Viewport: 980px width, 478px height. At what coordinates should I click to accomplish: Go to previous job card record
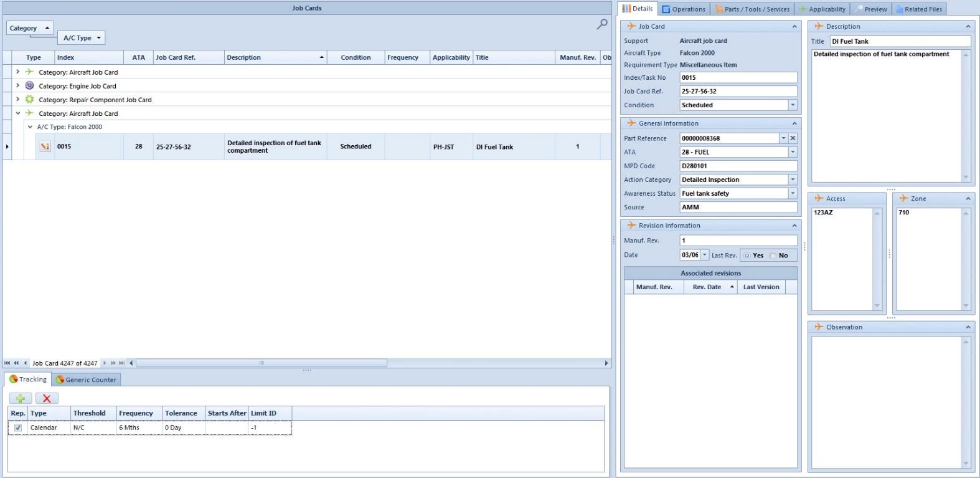pyautogui.click(x=25, y=363)
